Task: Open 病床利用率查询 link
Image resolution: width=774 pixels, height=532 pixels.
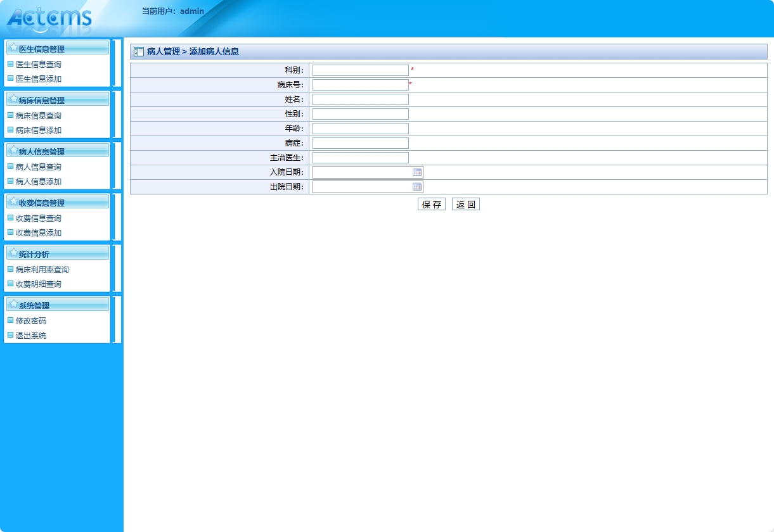Action: coord(42,270)
